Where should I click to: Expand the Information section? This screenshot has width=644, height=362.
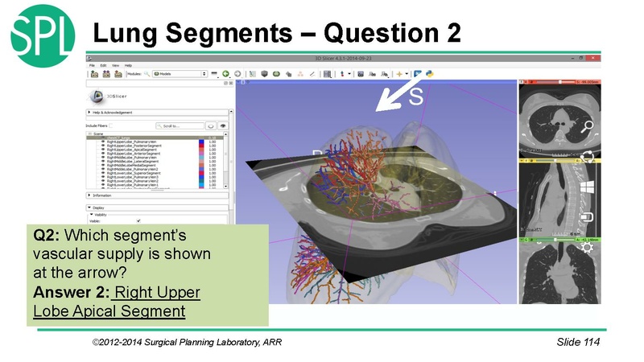click(x=157, y=195)
